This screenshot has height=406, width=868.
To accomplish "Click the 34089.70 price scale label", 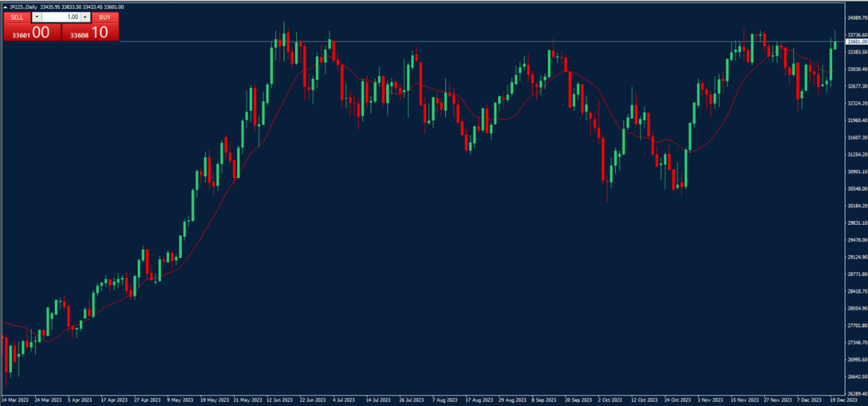I will tap(857, 18).
